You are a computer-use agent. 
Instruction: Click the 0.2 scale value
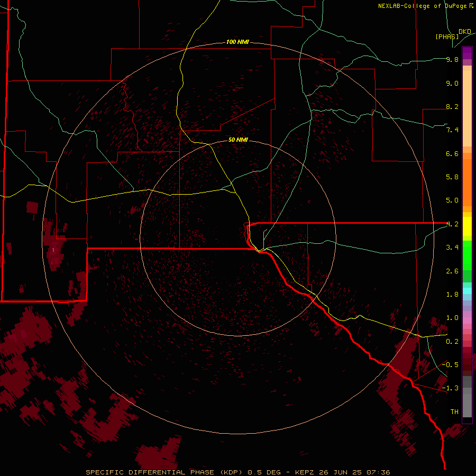click(452, 342)
